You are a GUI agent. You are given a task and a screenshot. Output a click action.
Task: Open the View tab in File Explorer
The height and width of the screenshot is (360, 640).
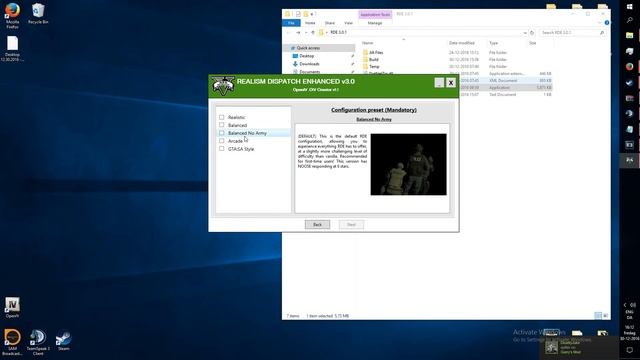coord(348,23)
